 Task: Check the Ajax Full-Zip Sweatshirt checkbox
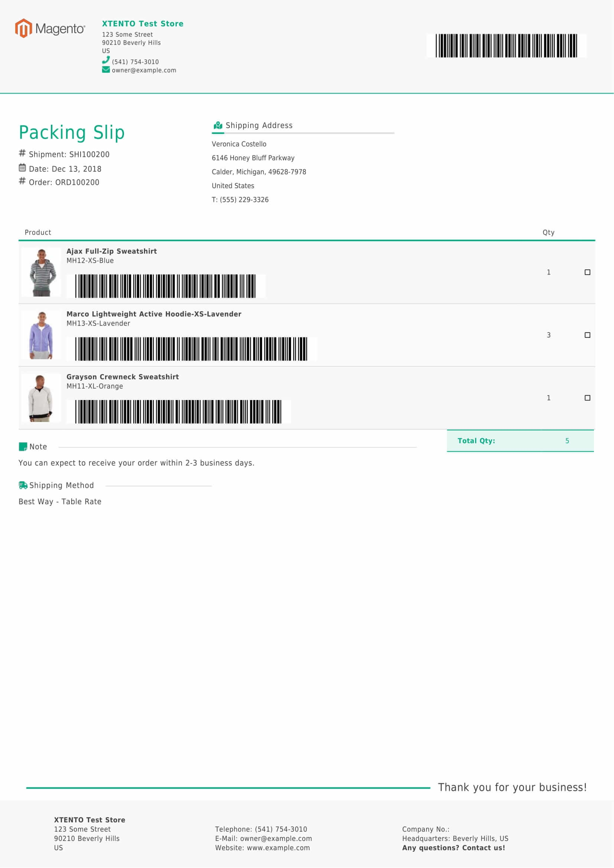[x=587, y=272]
